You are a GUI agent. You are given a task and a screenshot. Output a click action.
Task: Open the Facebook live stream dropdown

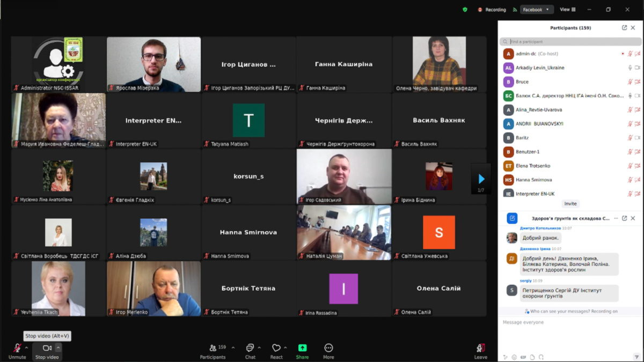(x=536, y=10)
